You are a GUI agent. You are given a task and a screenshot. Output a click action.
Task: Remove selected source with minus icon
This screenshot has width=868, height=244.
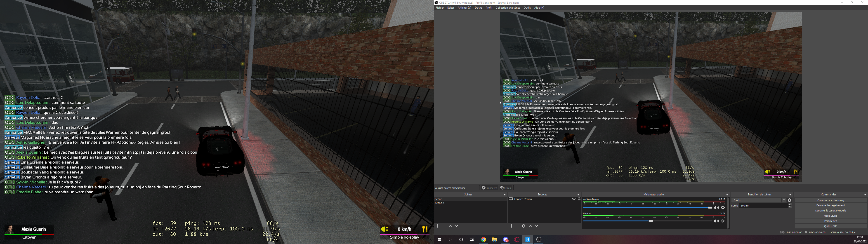click(517, 226)
